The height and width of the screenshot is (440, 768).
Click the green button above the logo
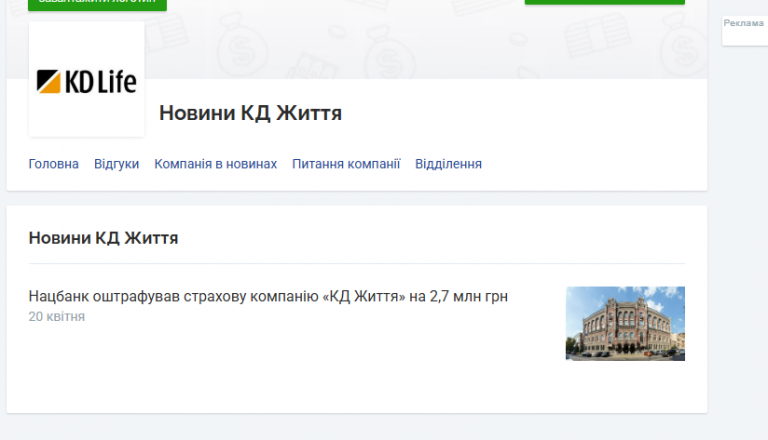(97, 4)
